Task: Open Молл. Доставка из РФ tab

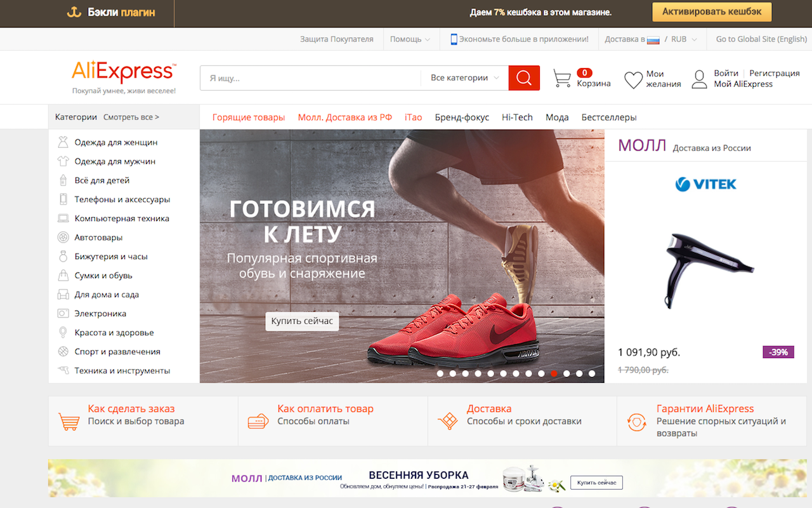Action: pos(345,117)
